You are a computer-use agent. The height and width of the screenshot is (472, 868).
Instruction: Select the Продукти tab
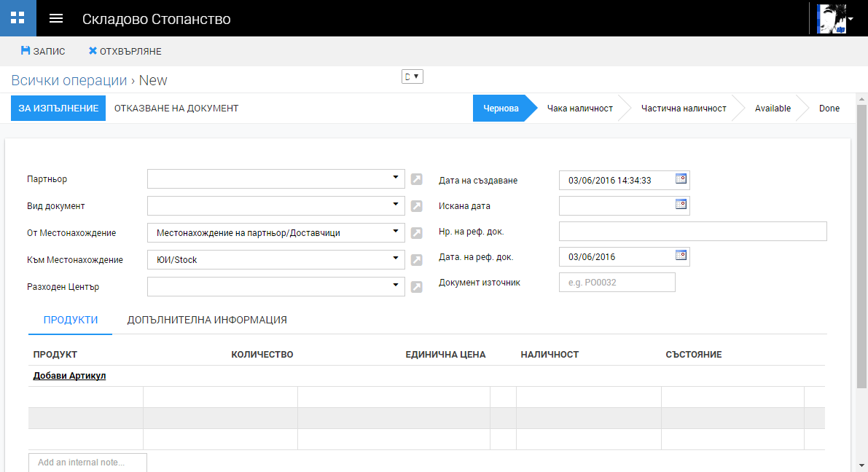pyautogui.click(x=71, y=320)
